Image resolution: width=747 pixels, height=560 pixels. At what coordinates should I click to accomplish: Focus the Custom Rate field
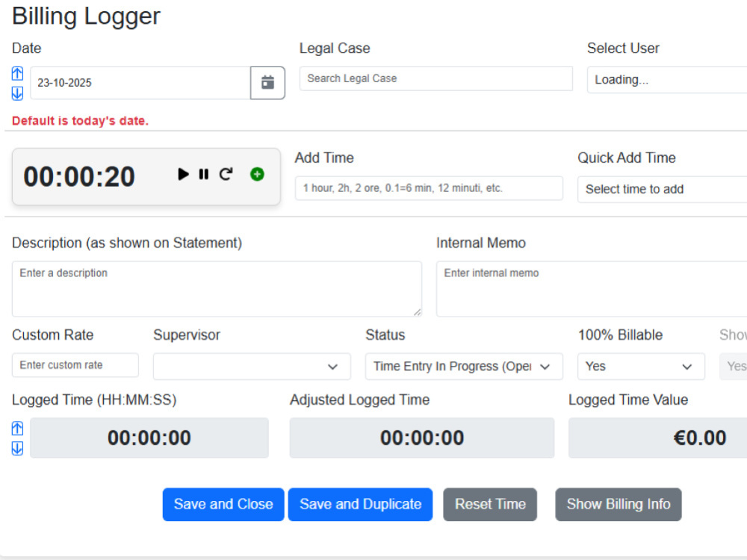(x=75, y=365)
